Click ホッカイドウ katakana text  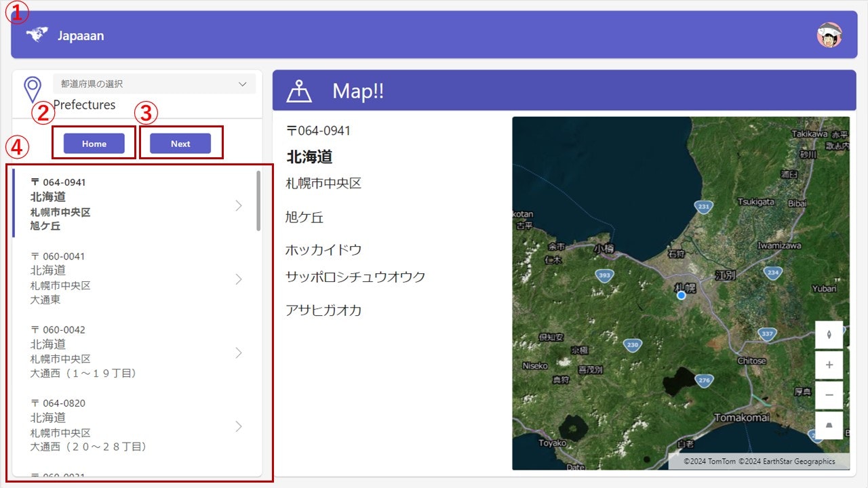323,249
